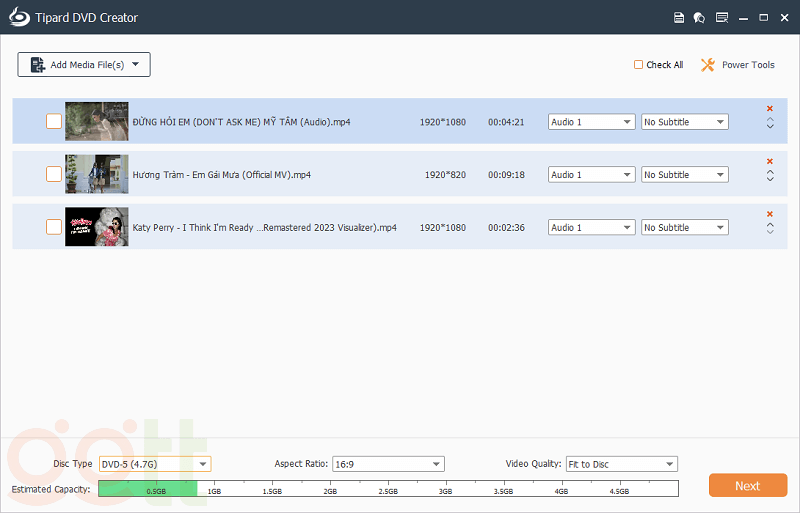This screenshot has height=513, width=800.
Task: Click the save project icon in title bar
Action: (679, 17)
